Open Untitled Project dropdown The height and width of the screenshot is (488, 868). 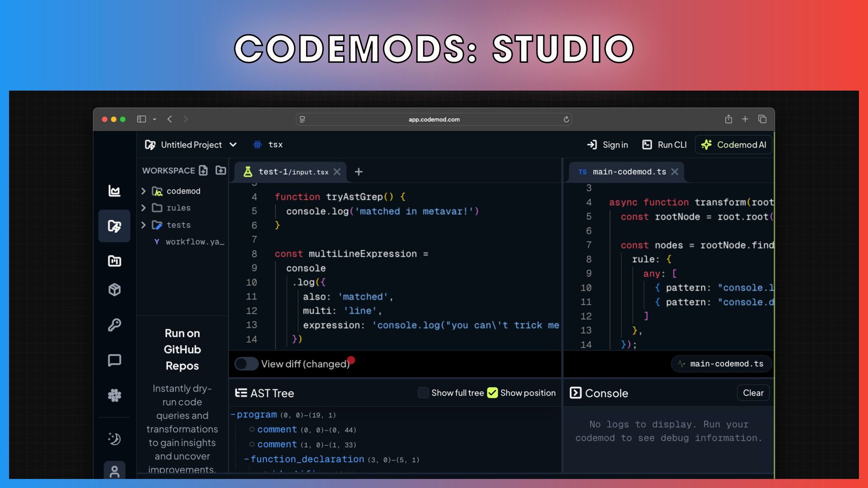coord(191,145)
